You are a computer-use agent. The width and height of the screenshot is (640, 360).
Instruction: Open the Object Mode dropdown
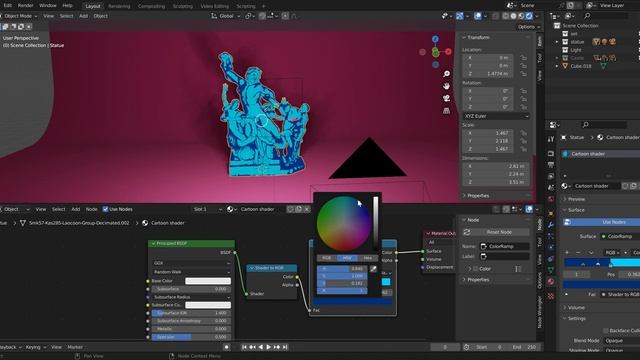19,16
